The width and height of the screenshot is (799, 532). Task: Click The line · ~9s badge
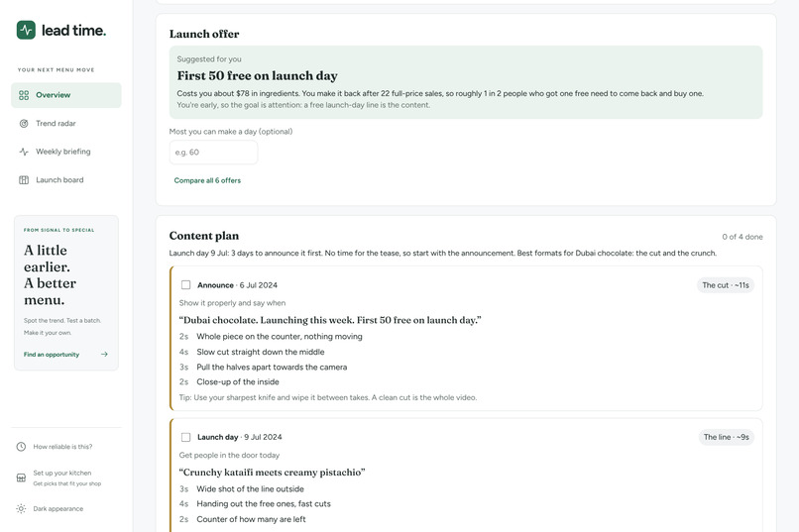726,437
